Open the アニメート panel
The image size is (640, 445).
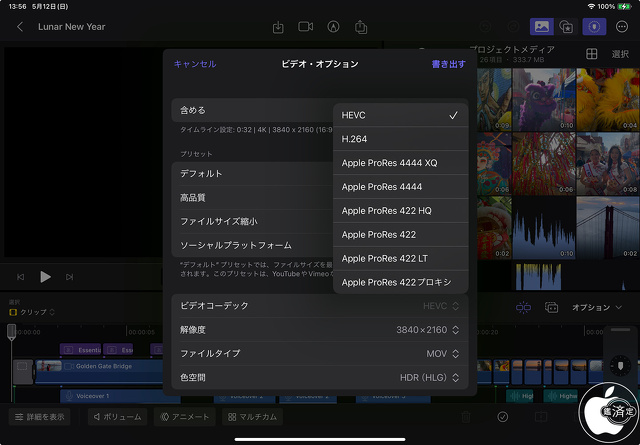point(185,417)
